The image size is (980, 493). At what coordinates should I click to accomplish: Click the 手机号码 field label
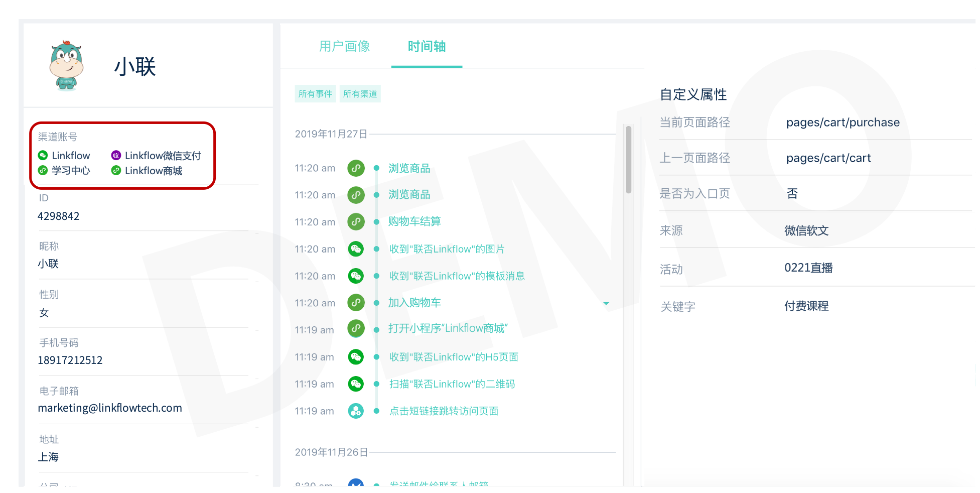click(x=59, y=343)
